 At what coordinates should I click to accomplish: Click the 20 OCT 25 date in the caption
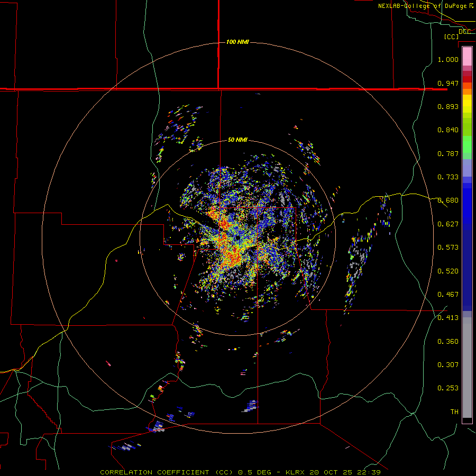(x=331, y=472)
